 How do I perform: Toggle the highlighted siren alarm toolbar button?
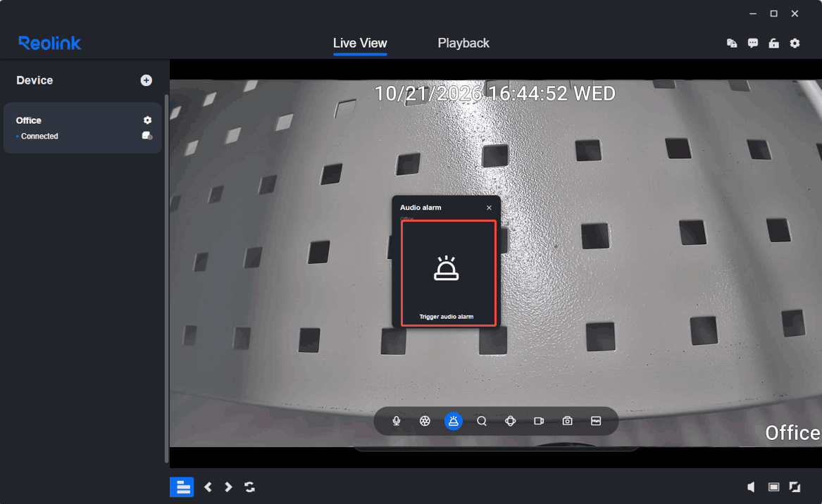click(x=454, y=421)
